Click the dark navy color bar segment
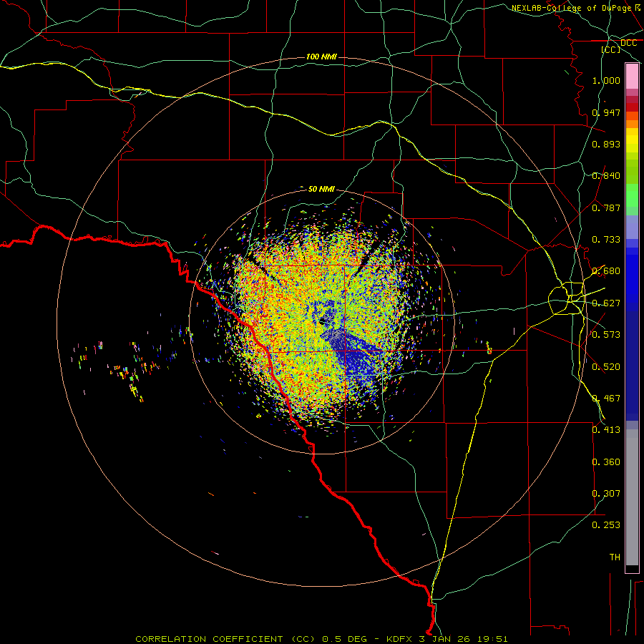Viewport: 644px width, 644px height. click(x=632, y=361)
